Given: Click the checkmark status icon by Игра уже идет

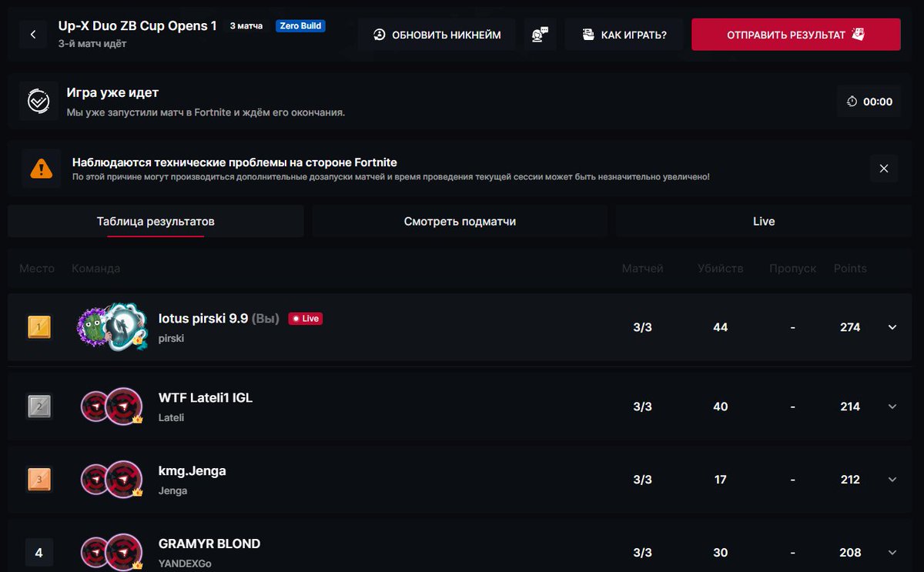Looking at the screenshot, I should pyautogui.click(x=38, y=101).
